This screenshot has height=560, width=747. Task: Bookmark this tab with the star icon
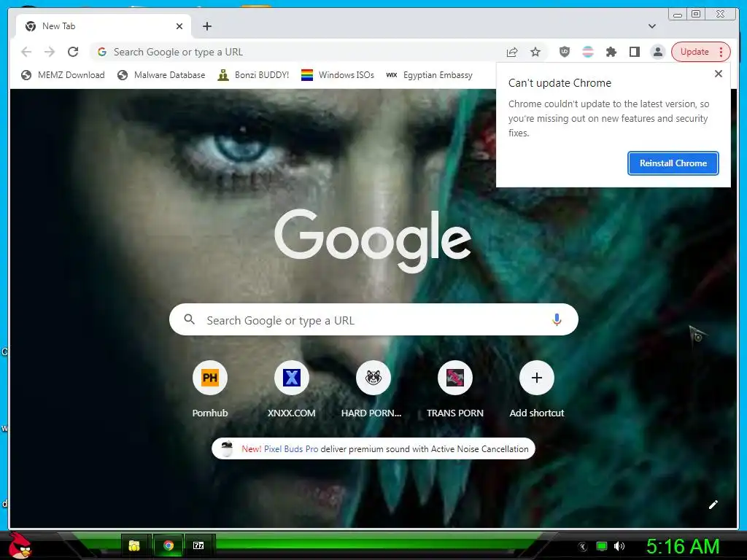tap(535, 52)
